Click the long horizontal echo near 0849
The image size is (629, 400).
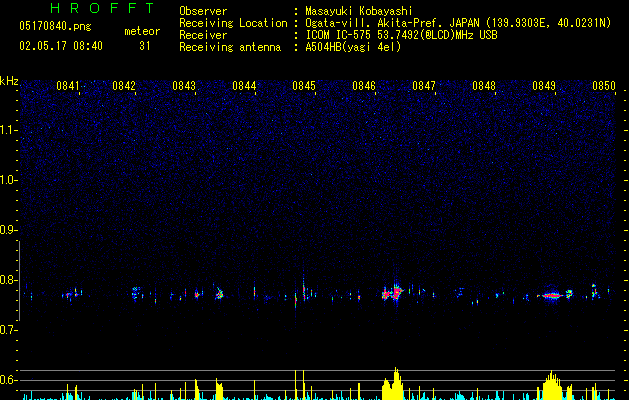coord(552,296)
